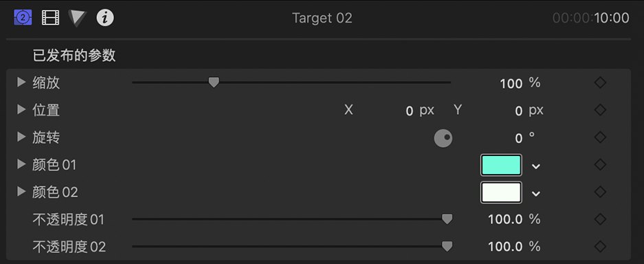Screen dimensions: 644x264
Task: Open the Info inspector icon
Action: tap(105, 18)
